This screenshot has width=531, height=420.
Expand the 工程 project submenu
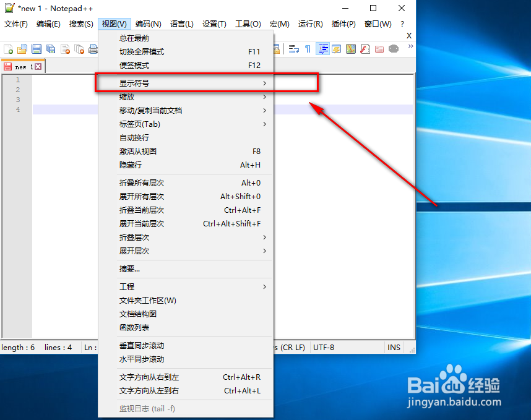click(x=186, y=286)
